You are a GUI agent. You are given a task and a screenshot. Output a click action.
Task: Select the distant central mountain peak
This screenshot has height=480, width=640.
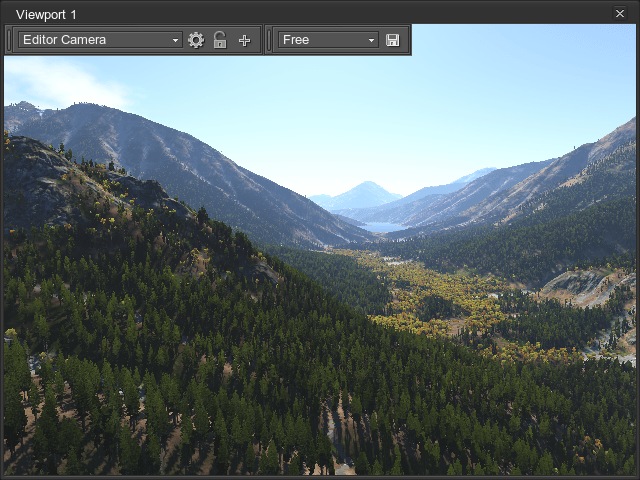click(x=365, y=192)
